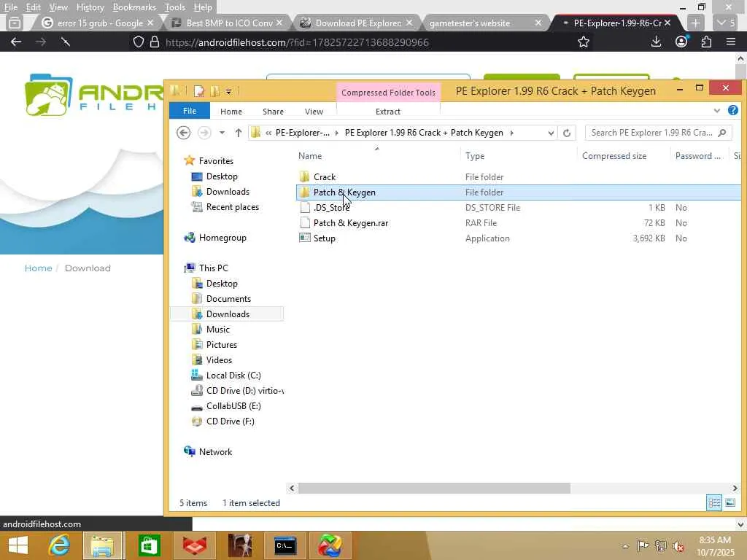This screenshot has height=560, width=747.
Task: Open Local Disk (C:)
Action: 233,376
